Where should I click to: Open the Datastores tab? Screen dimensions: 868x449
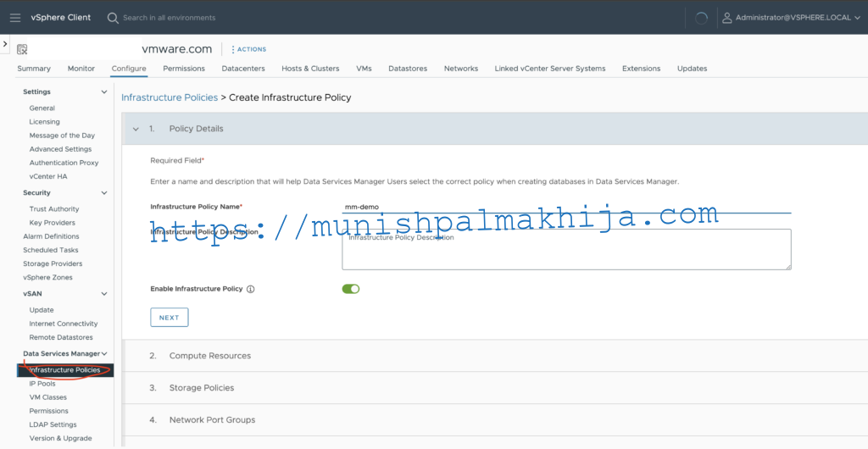[408, 69]
